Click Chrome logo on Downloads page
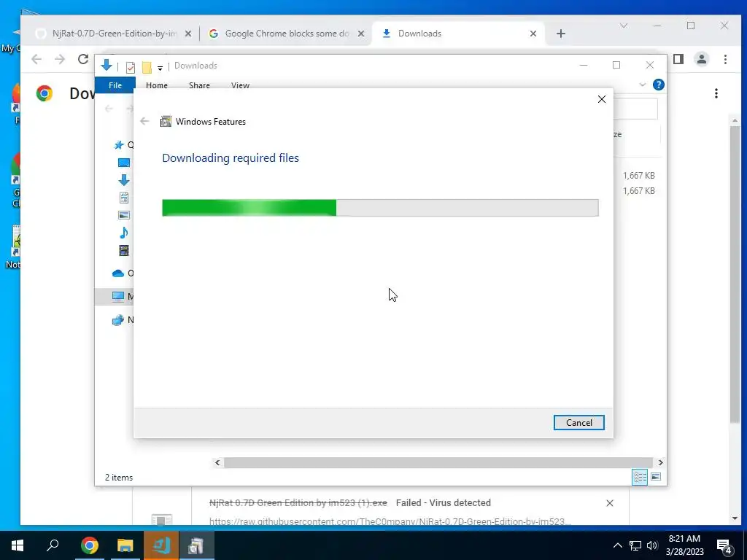 (44, 93)
